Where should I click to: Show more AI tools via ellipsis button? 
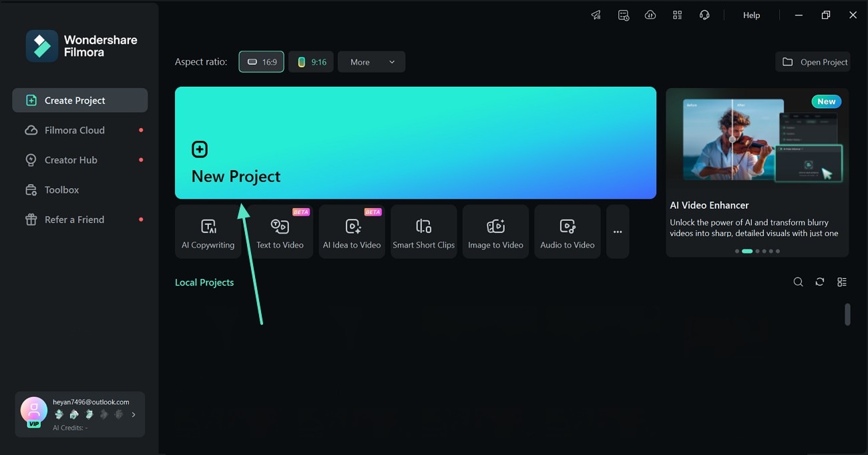[618, 232]
